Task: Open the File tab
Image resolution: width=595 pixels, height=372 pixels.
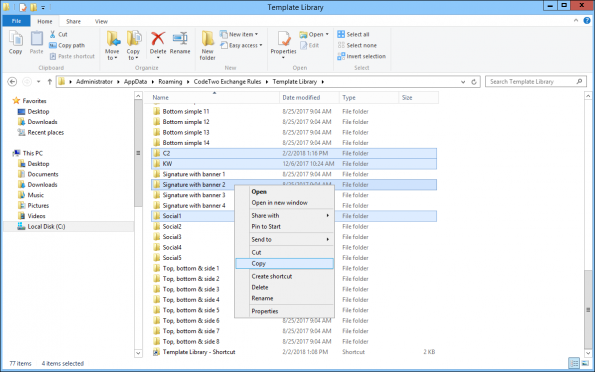Action: point(16,21)
